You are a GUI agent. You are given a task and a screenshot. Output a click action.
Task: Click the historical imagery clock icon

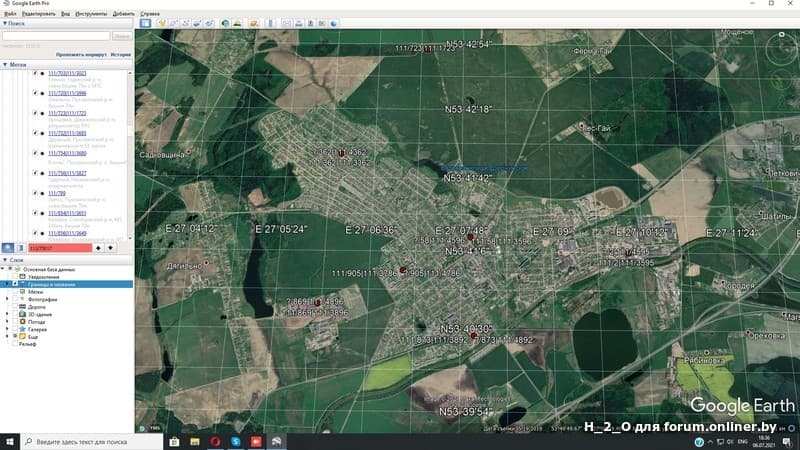pyautogui.click(x=226, y=22)
